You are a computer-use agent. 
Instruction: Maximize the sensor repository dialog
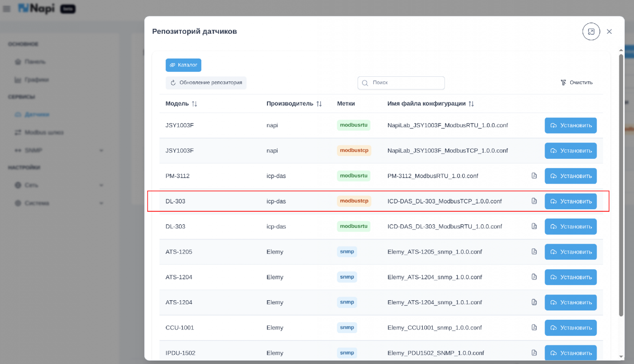(x=591, y=32)
